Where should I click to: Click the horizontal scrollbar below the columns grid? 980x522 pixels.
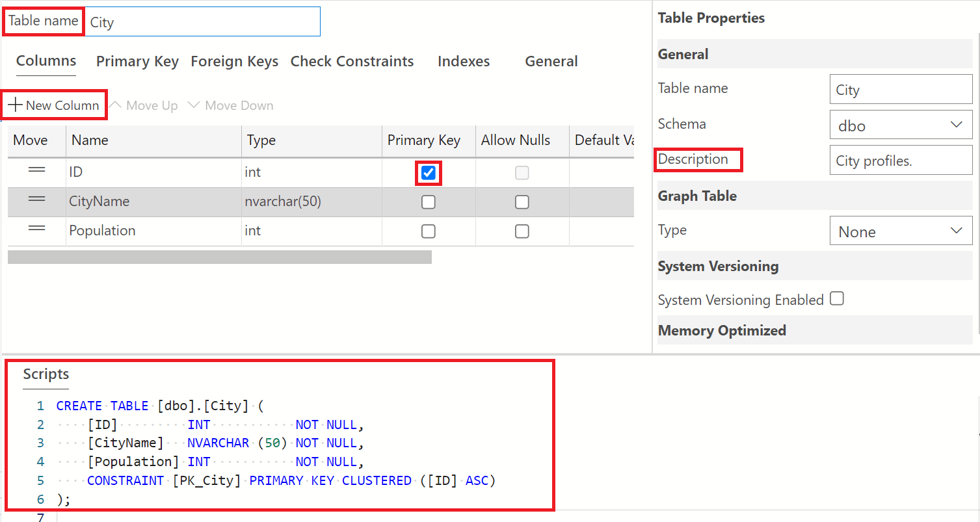(219, 257)
